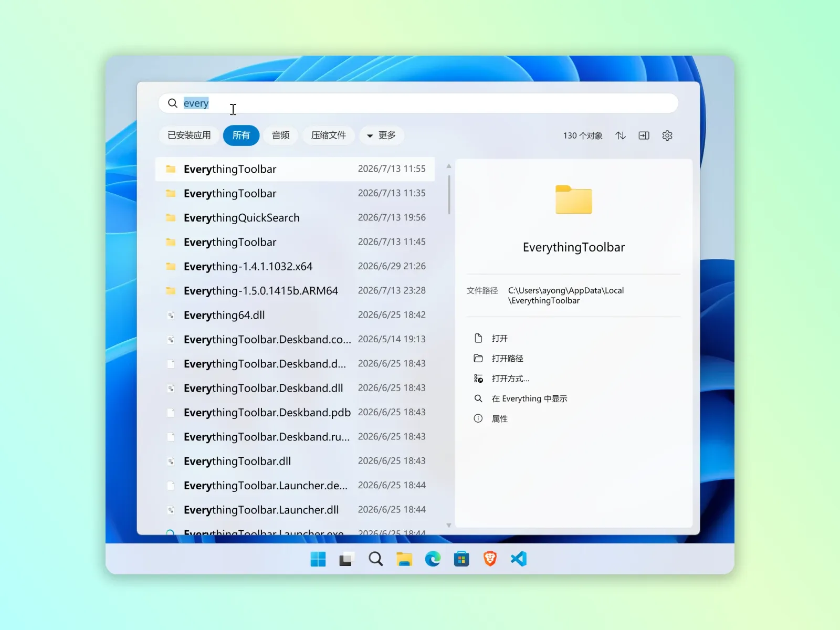Open settings gear icon
840x630 pixels.
[667, 135]
